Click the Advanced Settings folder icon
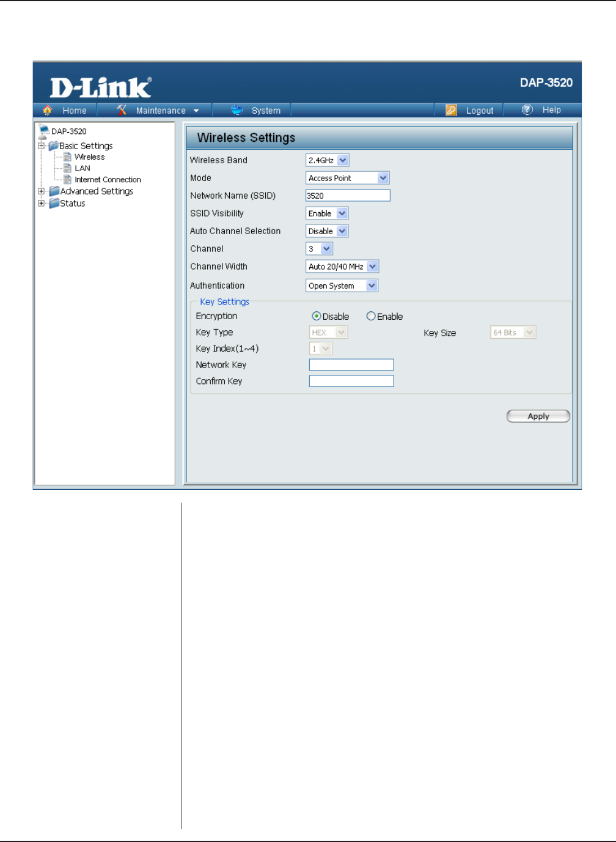This screenshot has width=616, height=842. tap(54, 191)
